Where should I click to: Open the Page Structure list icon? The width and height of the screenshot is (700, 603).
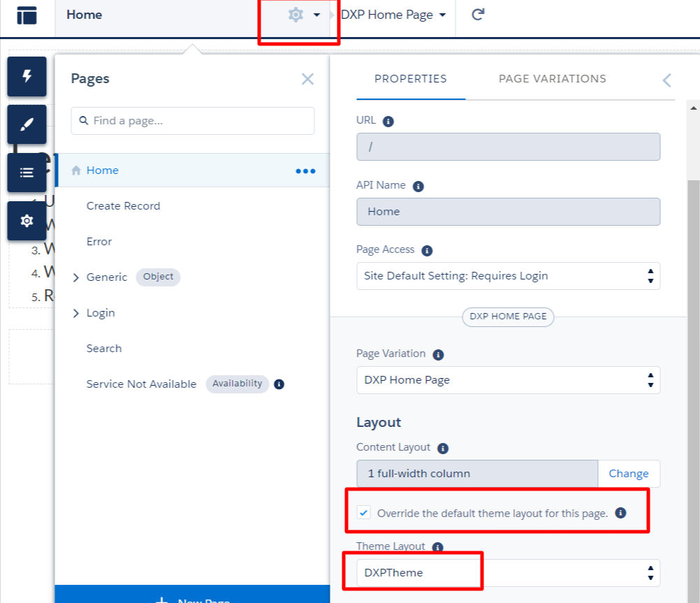[x=27, y=173]
